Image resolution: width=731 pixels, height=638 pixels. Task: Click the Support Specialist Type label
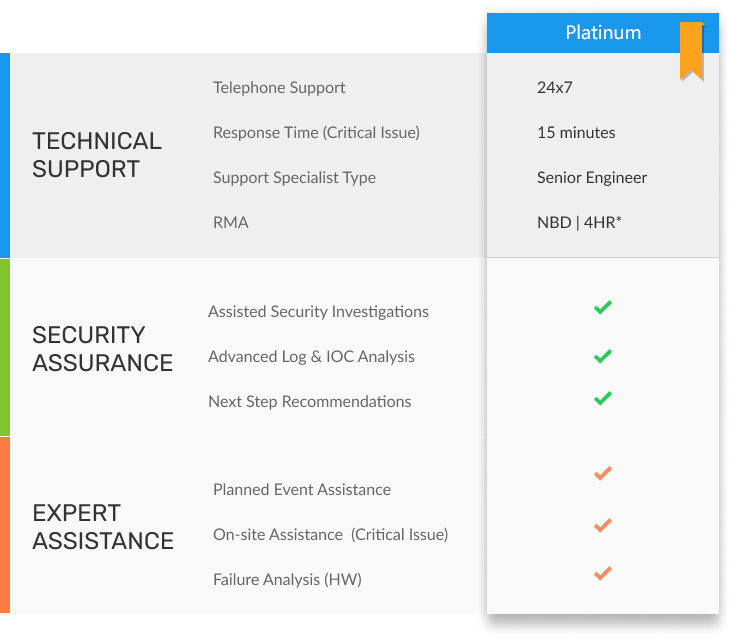pos(294,177)
